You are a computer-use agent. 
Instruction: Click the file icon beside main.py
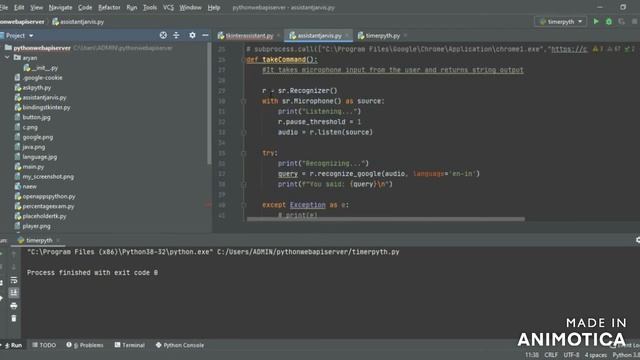[x=18, y=167]
